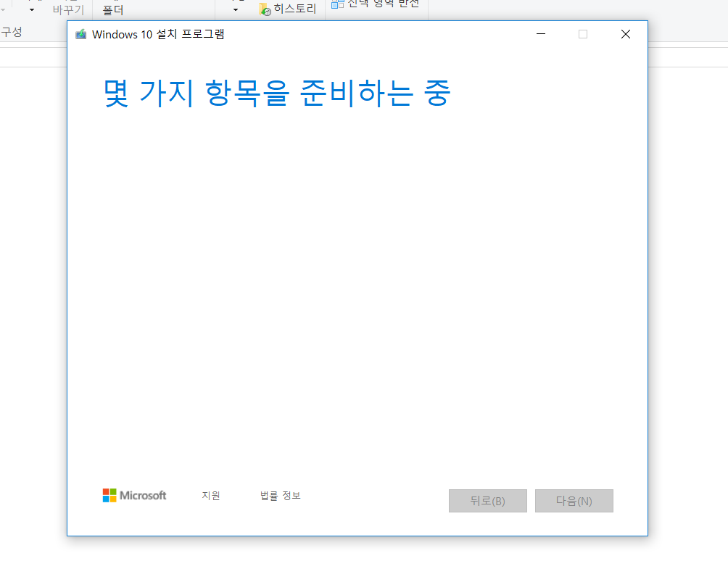Click 바꾸기 in the Explorer ribbon
The height and width of the screenshot is (561, 728).
coord(68,9)
